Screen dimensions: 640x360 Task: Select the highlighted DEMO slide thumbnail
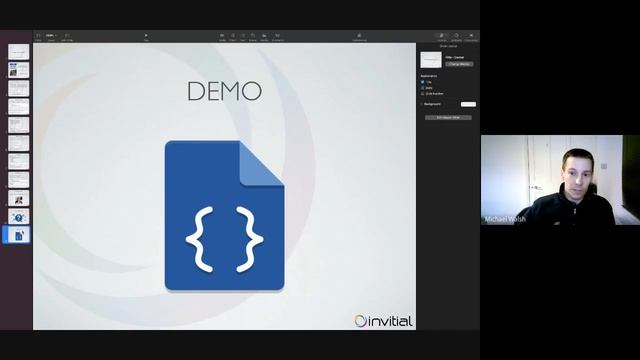[19, 235]
